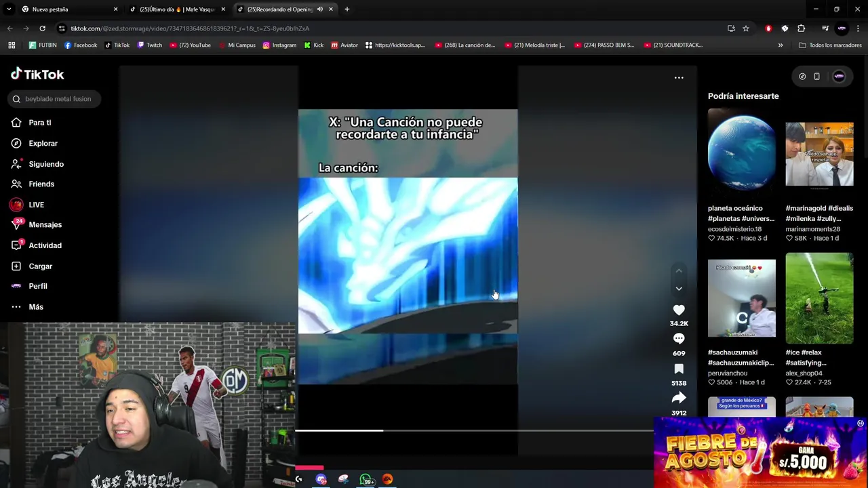Go back in browser history

pos(9,28)
